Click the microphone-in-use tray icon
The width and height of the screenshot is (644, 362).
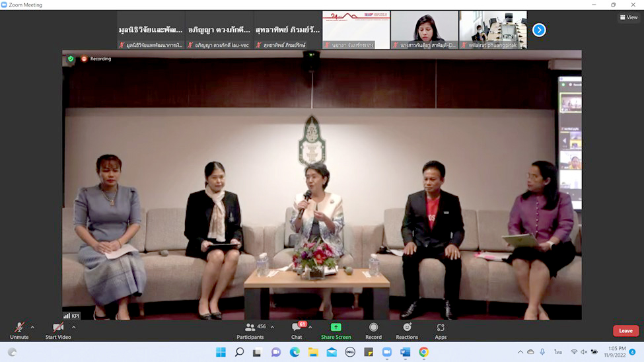coord(542,352)
